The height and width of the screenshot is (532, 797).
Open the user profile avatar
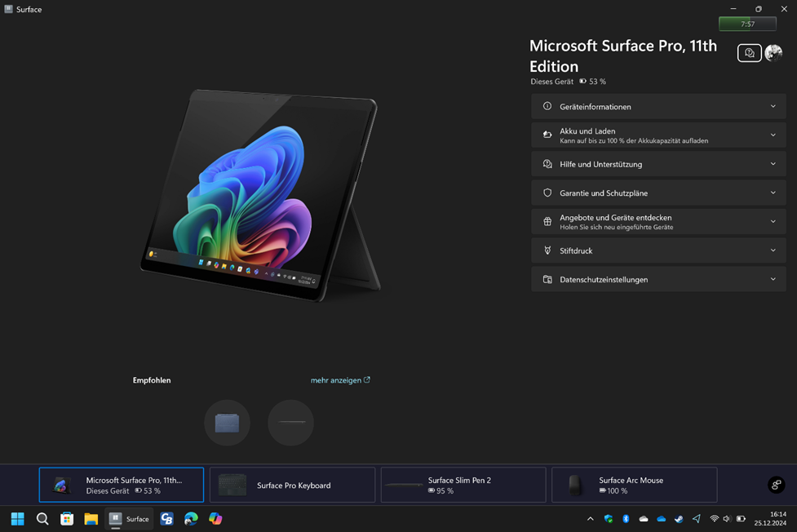[773, 53]
